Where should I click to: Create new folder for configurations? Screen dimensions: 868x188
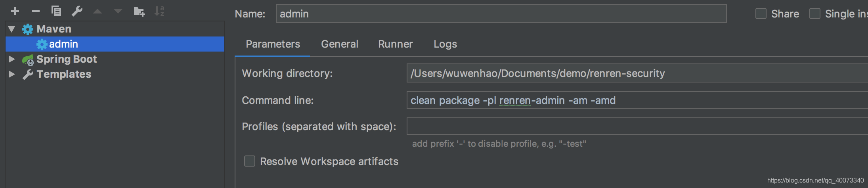click(139, 11)
